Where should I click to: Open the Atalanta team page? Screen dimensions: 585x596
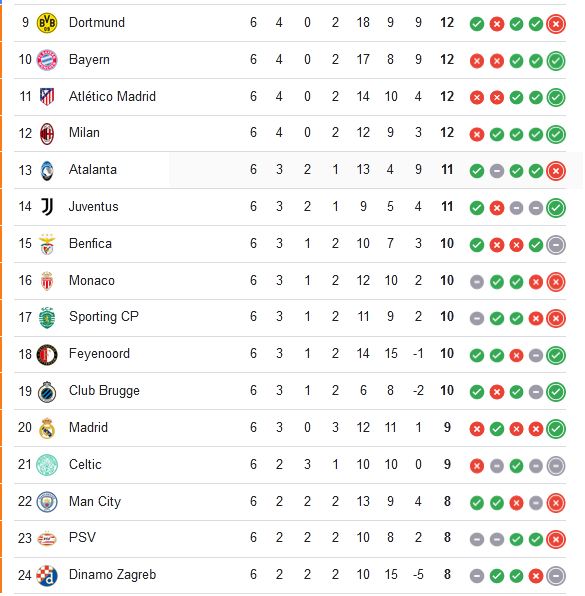click(93, 170)
